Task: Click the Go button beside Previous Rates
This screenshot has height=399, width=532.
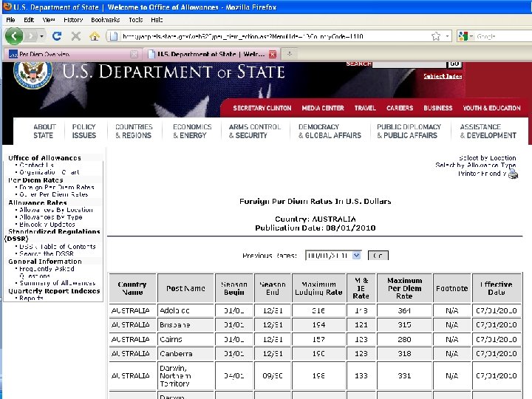Action: pyautogui.click(x=378, y=256)
